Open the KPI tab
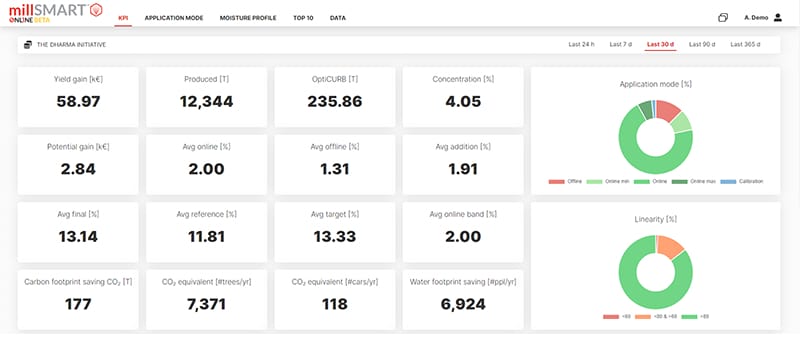Screen dimensions: 800x364 (123, 18)
